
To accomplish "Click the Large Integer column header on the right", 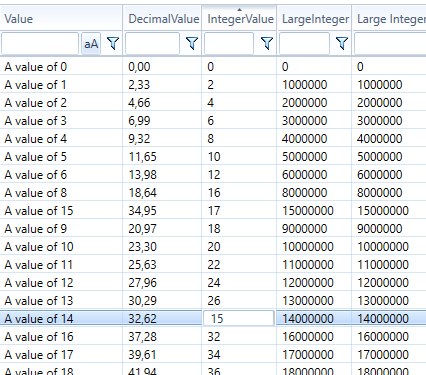I will tap(389, 19).
